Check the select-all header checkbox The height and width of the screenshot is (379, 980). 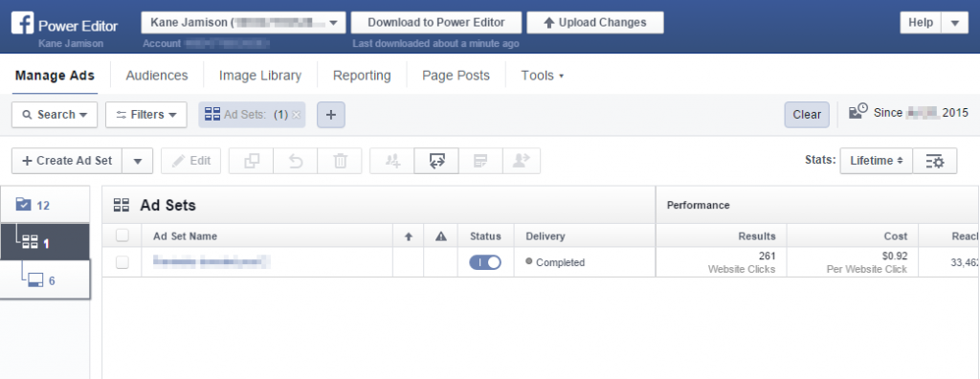pos(122,235)
